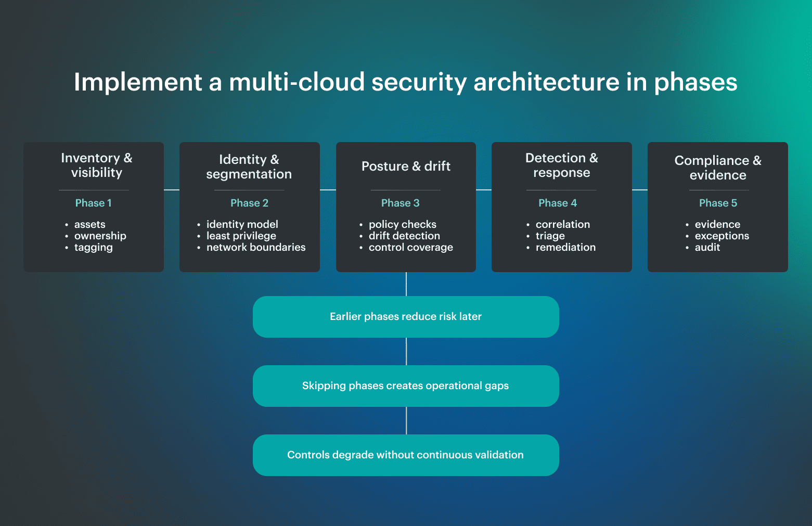This screenshot has height=526, width=812.
Task: Select 'correlation' under Detection & response
Action: pyautogui.click(x=563, y=224)
